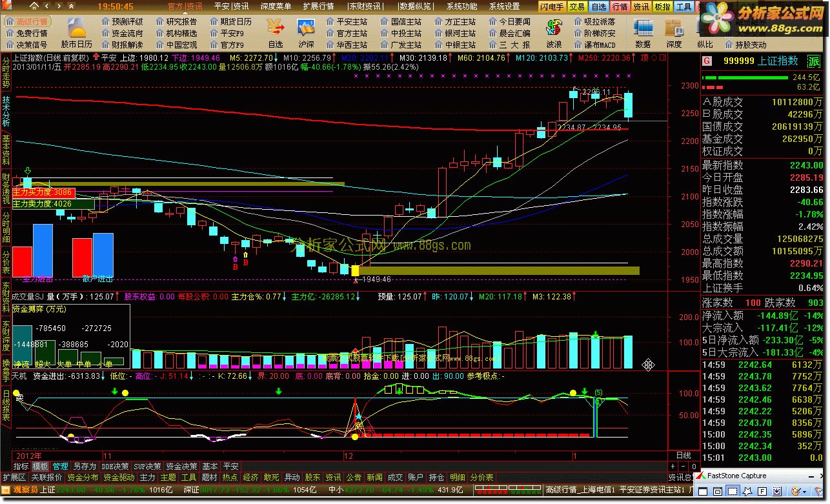Open the 财报解读 toolbar item
Screen dimensions: 830x504
pyautogui.click(x=122, y=45)
